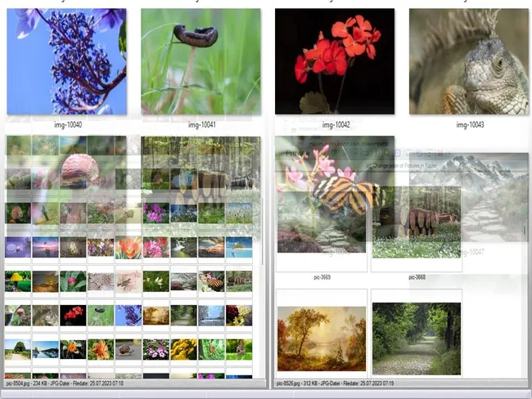Select the large forest path picture in right panel

(417, 338)
